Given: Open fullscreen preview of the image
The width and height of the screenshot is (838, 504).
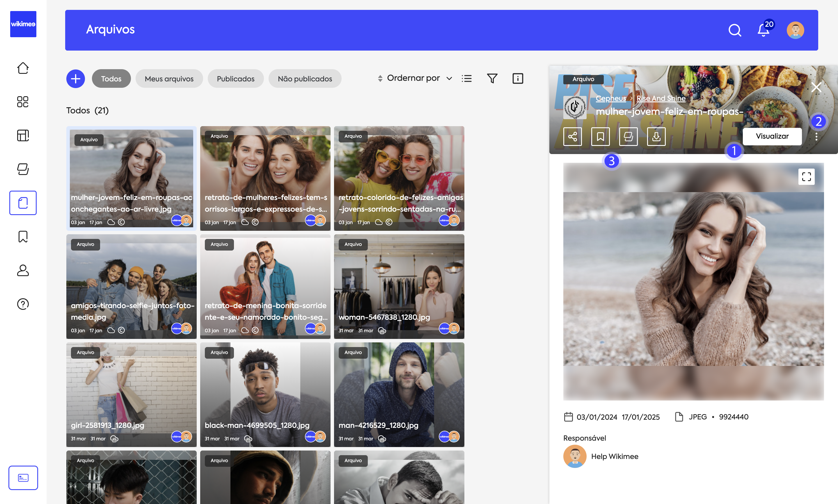Looking at the screenshot, I should [806, 177].
